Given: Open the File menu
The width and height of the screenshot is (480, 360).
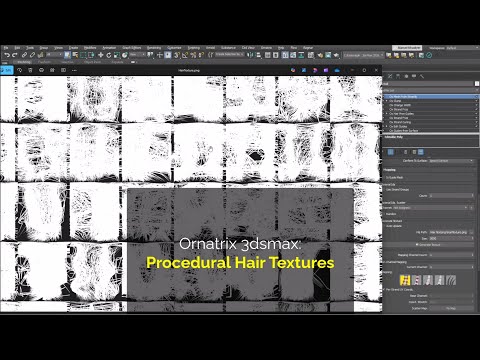Looking at the screenshot, I should 6,48.
